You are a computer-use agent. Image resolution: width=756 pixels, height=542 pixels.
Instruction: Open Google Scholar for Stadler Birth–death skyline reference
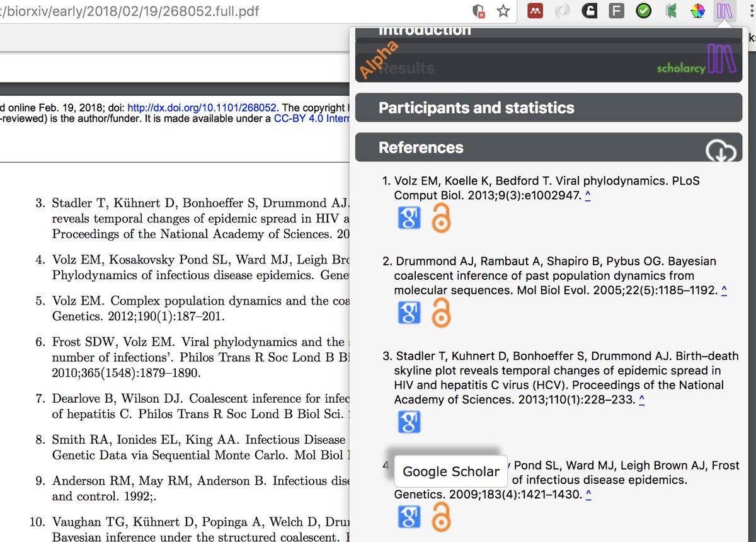[409, 422]
